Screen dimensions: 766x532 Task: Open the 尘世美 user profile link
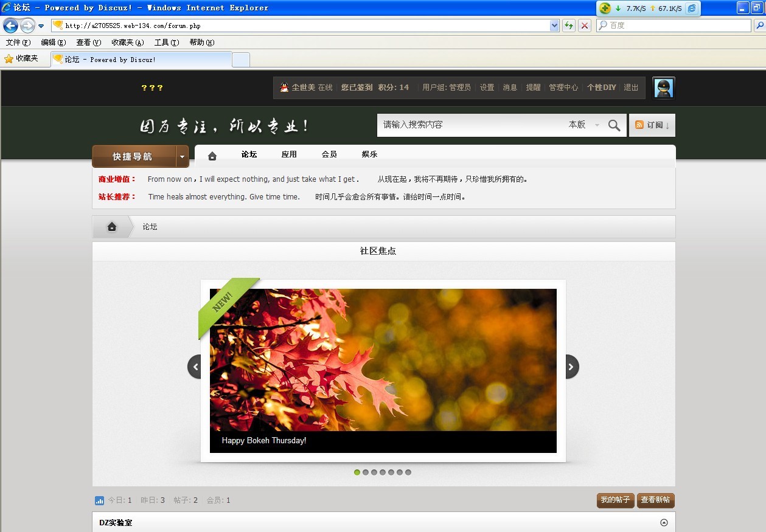pyautogui.click(x=304, y=88)
